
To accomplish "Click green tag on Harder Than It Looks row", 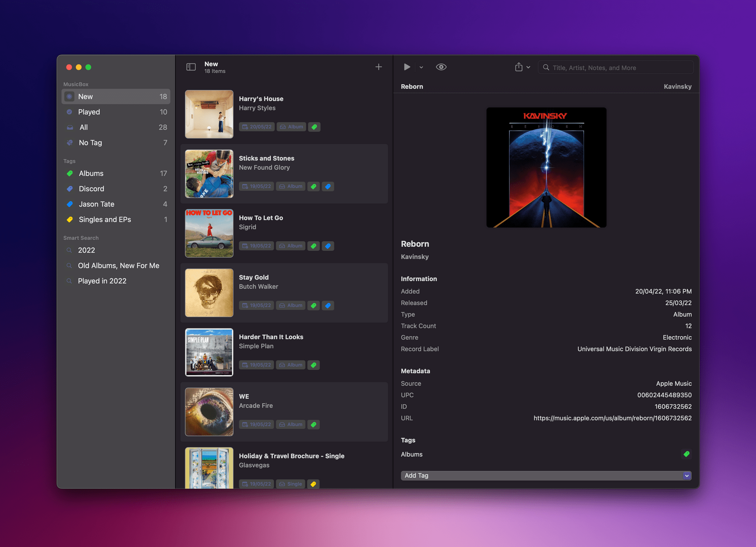I will pyautogui.click(x=313, y=365).
